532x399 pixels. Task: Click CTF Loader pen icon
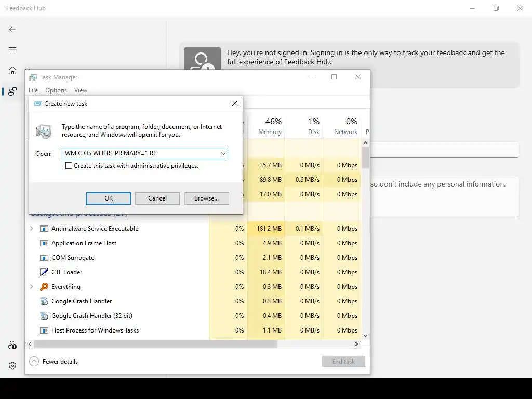click(x=44, y=272)
